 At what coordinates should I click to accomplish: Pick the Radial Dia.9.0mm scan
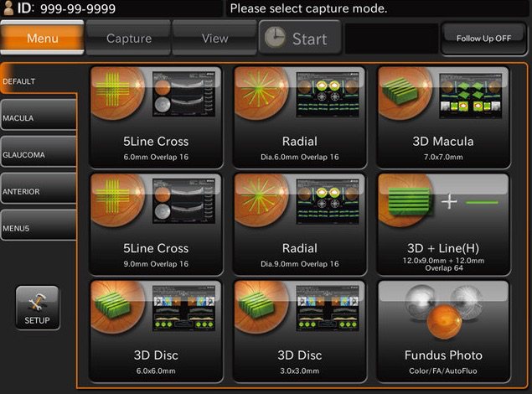(299, 225)
